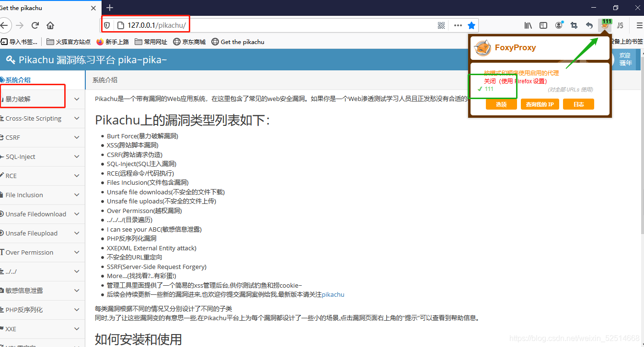Expand the PHP反序列化 sidebar menu
The width and height of the screenshot is (644, 347).
coord(42,310)
